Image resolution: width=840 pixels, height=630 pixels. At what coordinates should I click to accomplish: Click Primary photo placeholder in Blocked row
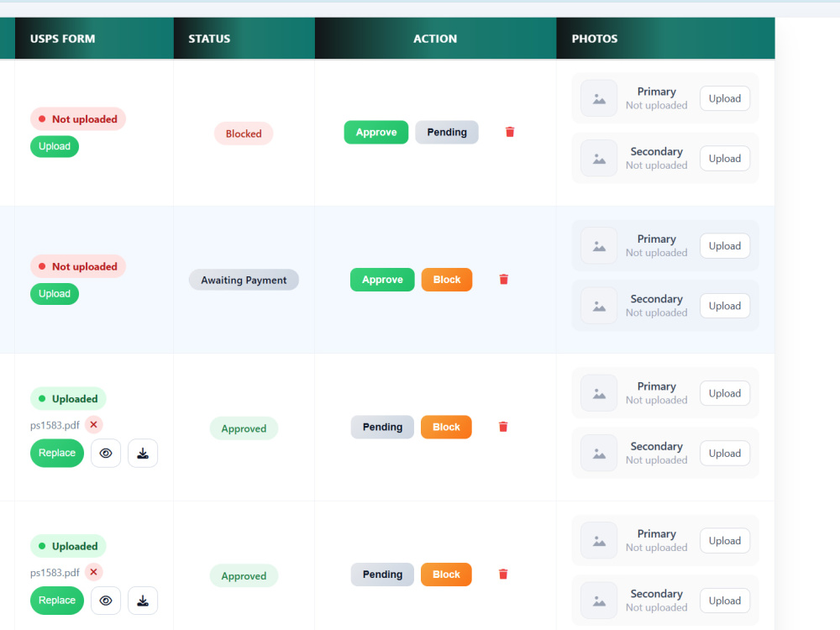(x=599, y=98)
